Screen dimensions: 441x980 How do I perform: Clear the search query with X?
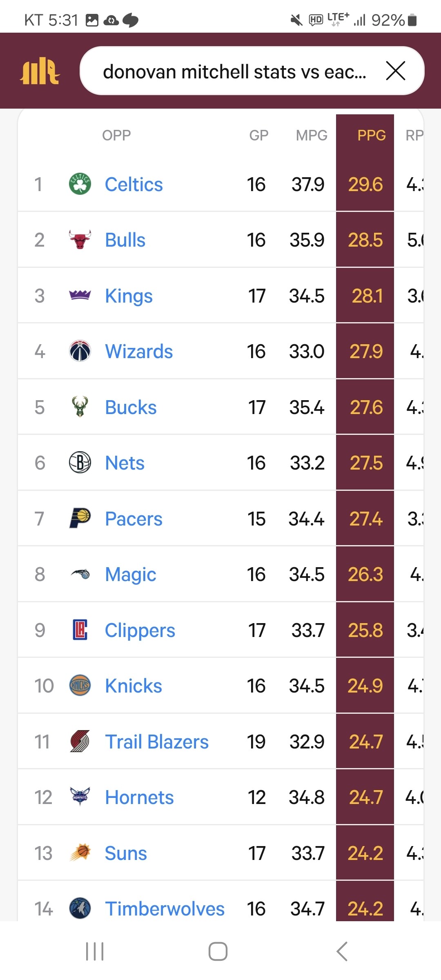[x=395, y=71]
